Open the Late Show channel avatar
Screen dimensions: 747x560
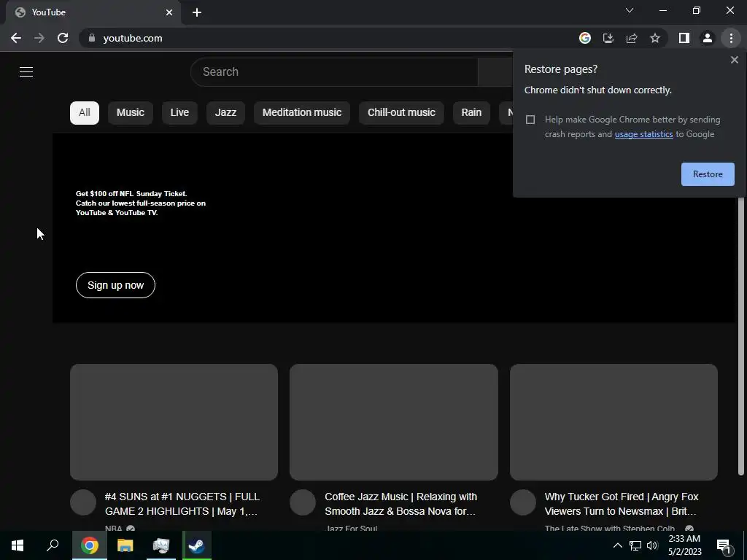[523, 502]
